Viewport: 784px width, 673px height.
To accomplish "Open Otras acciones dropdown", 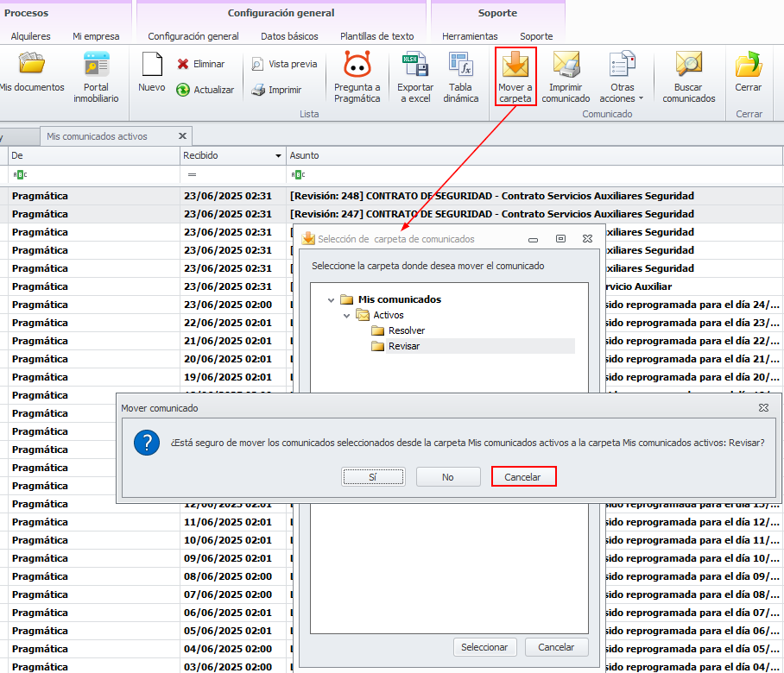I will tap(622, 77).
